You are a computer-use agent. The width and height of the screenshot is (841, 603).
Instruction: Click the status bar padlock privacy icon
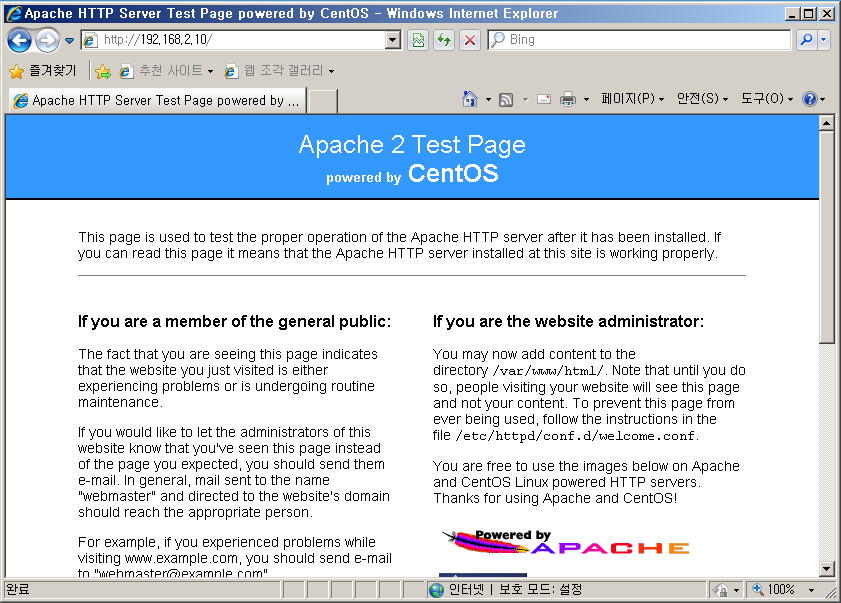[721, 590]
